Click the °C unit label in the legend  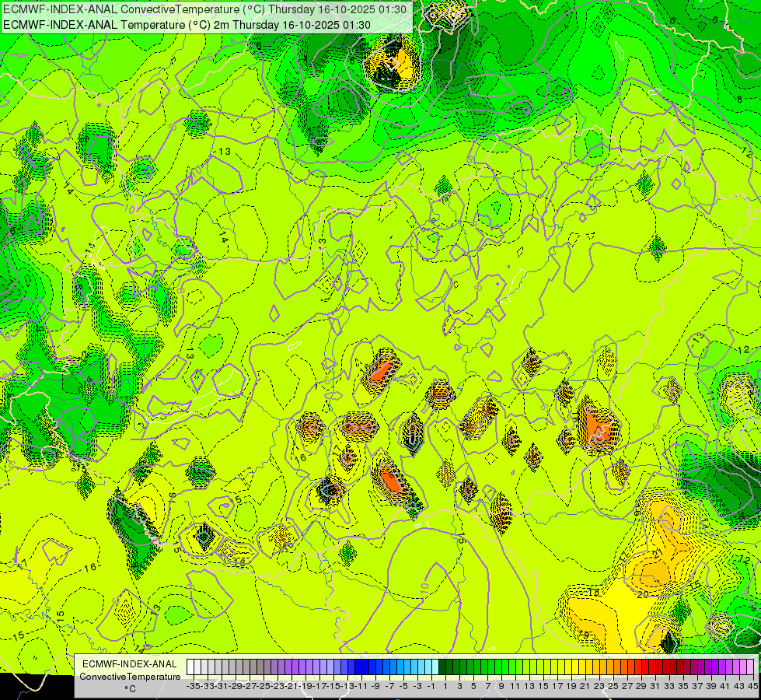coord(130,688)
